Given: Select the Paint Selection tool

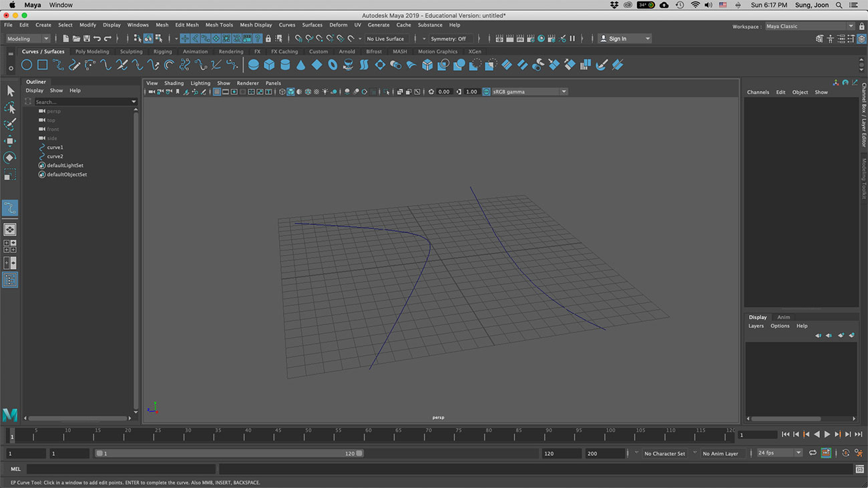Looking at the screenshot, I should coord(10,124).
